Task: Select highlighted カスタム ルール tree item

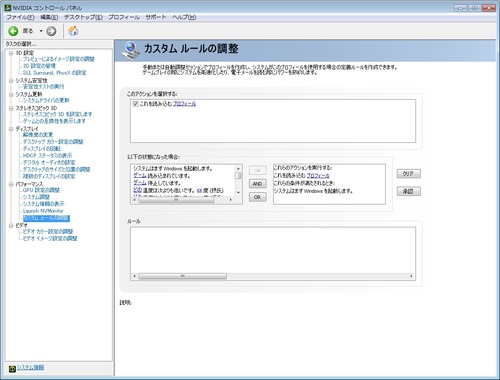Action: coord(46,218)
